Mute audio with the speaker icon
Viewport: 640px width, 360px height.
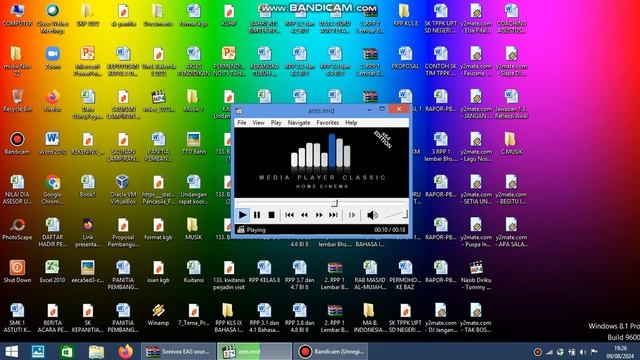point(372,215)
